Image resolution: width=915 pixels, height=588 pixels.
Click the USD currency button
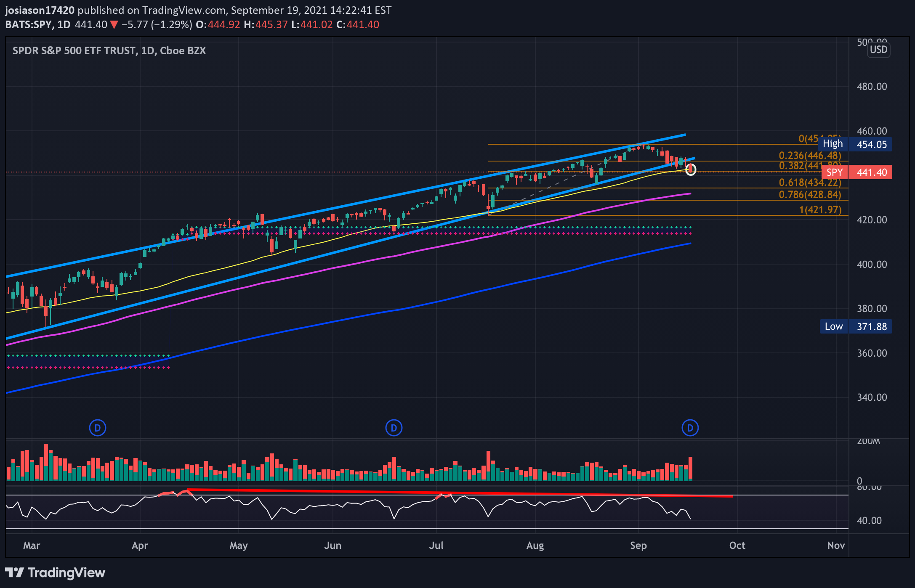point(879,50)
